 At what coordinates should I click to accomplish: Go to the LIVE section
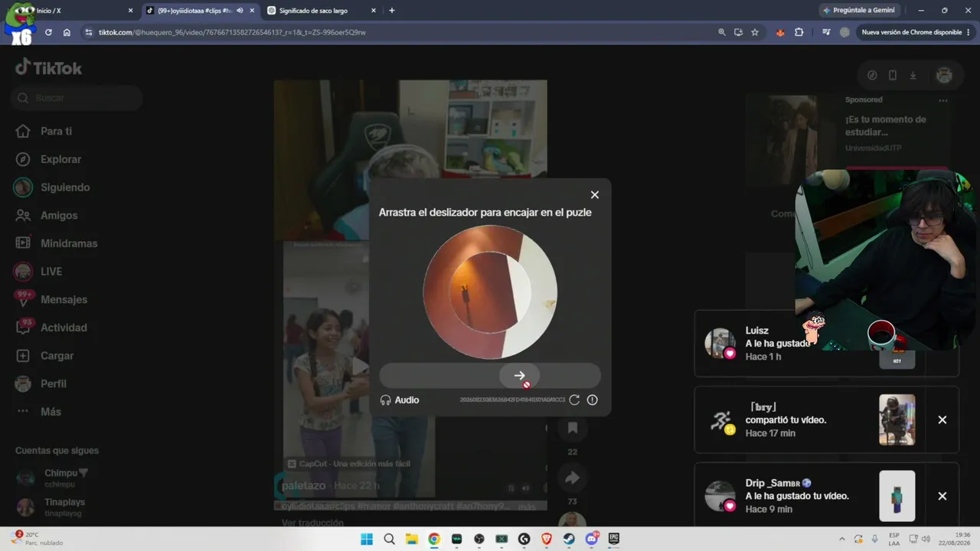pos(39,272)
